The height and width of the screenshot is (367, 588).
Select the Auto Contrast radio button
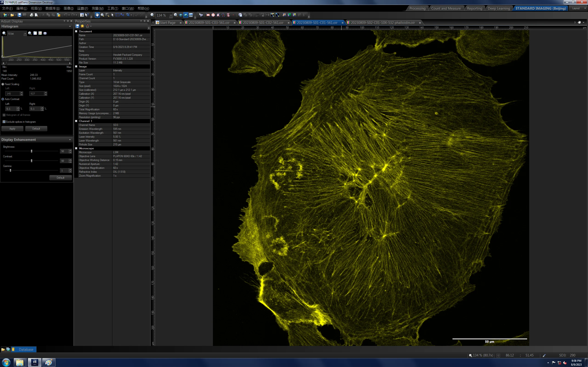3,99
